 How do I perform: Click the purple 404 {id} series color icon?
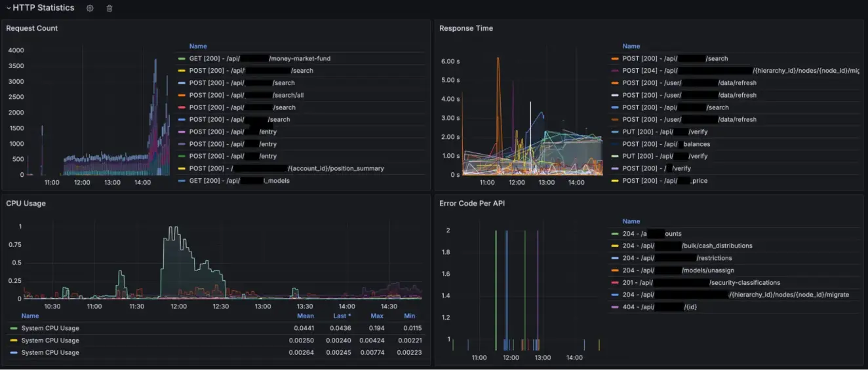click(x=614, y=307)
